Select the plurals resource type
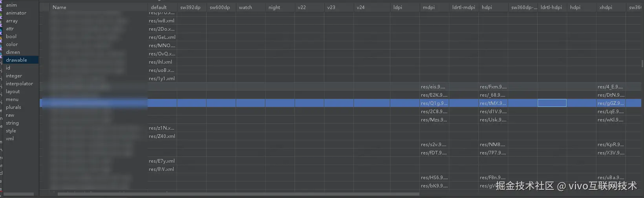Image resolution: width=644 pixels, height=198 pixels. (x=13, y=107)
